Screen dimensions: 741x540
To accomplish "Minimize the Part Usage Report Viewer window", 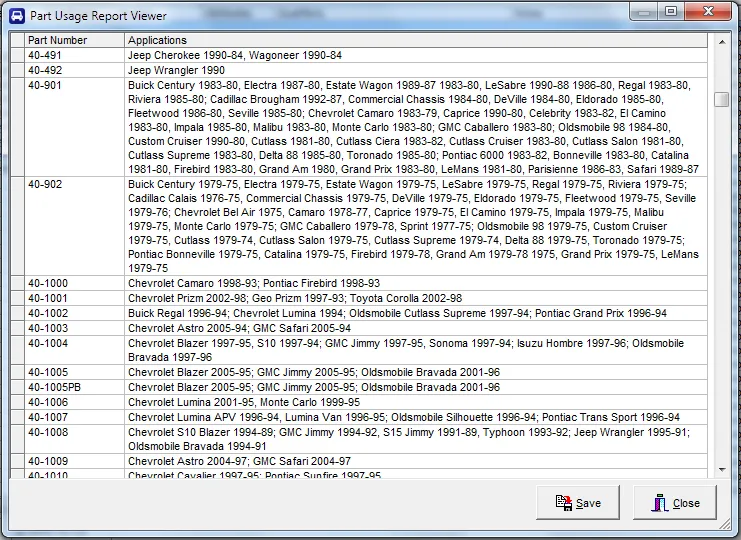I will 643,11.
